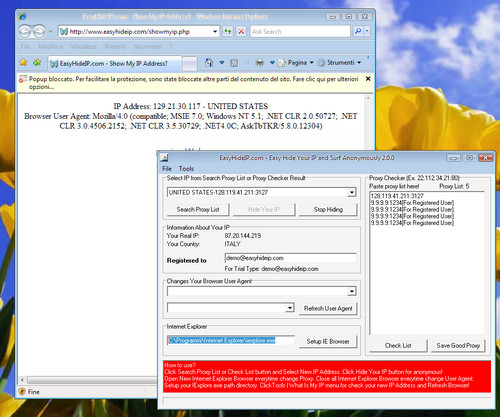Click the Search Proxy List button
The width and height of the screenshot is (500, 417).
[198, 209]
